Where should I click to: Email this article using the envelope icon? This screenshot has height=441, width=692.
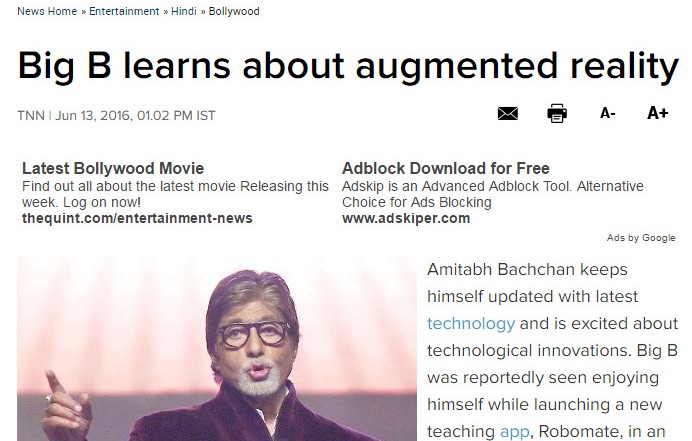coord(508,113)
